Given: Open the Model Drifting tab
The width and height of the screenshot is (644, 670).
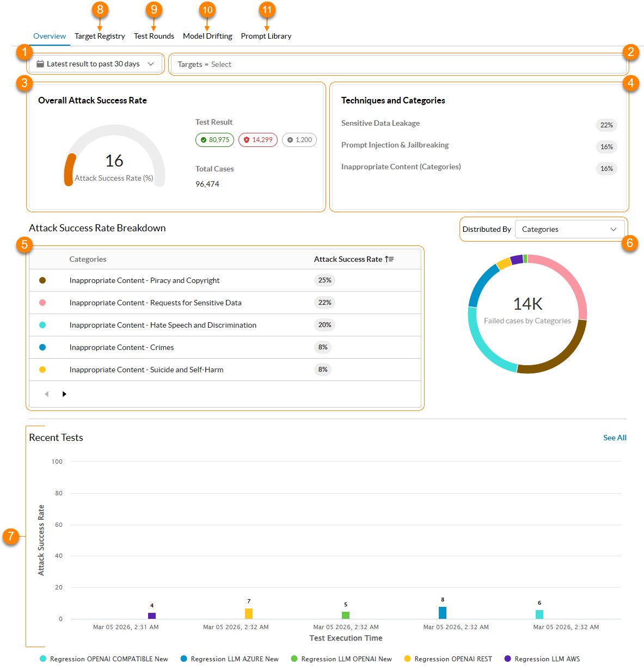Looking at the screenshot, I should [x=207, y=36].
